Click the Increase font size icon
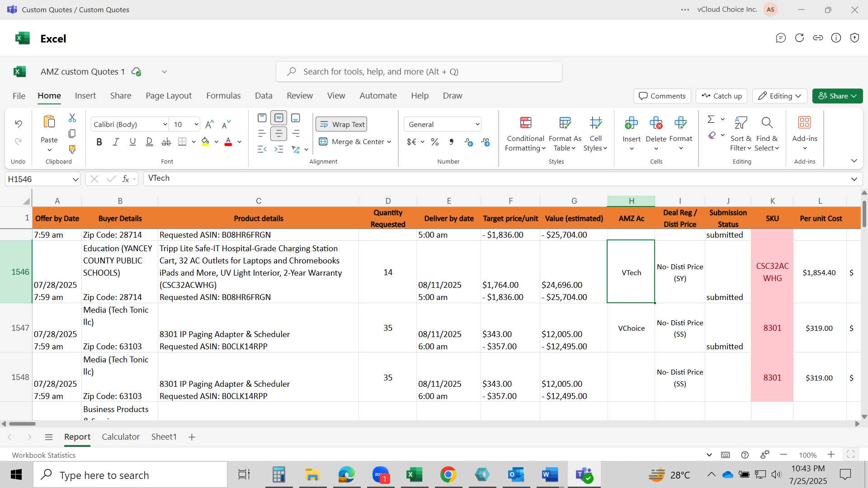Screen dimensions: 868x488 [210, 124]
